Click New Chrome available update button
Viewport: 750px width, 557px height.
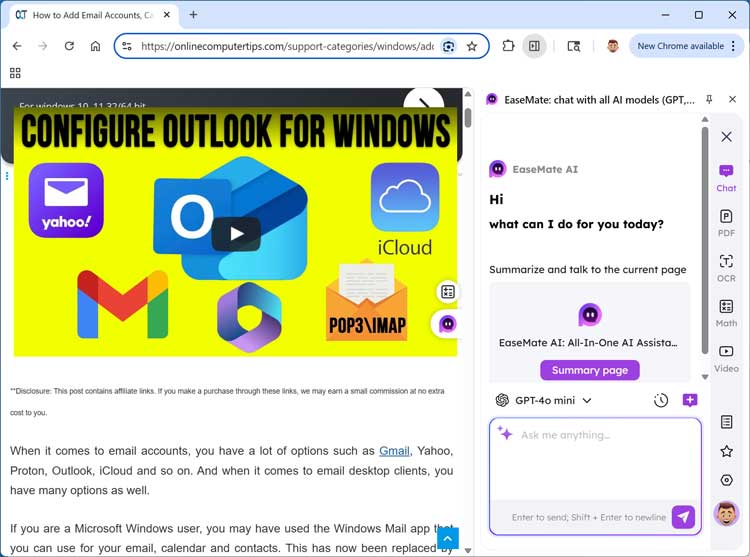[x=680, y=46]
